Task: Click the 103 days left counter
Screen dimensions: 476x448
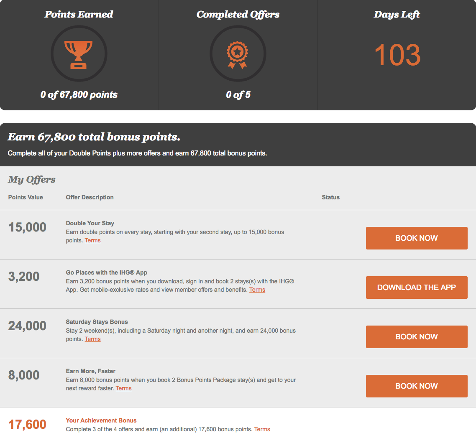Action: [x=397, y=55]
